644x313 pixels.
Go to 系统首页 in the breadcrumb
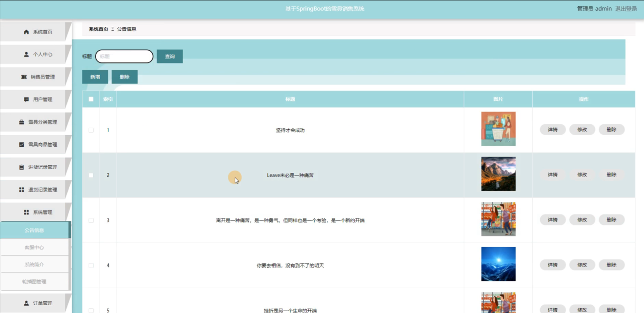(x=99, y=29)
